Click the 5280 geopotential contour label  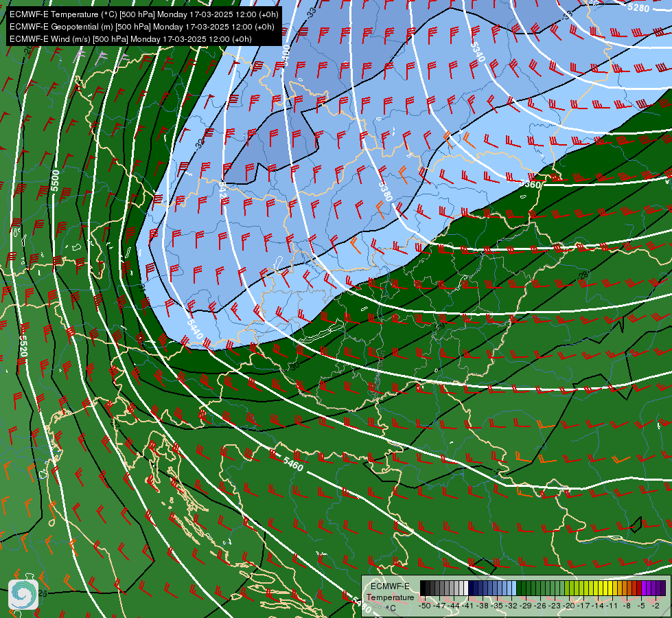point(638,8)
